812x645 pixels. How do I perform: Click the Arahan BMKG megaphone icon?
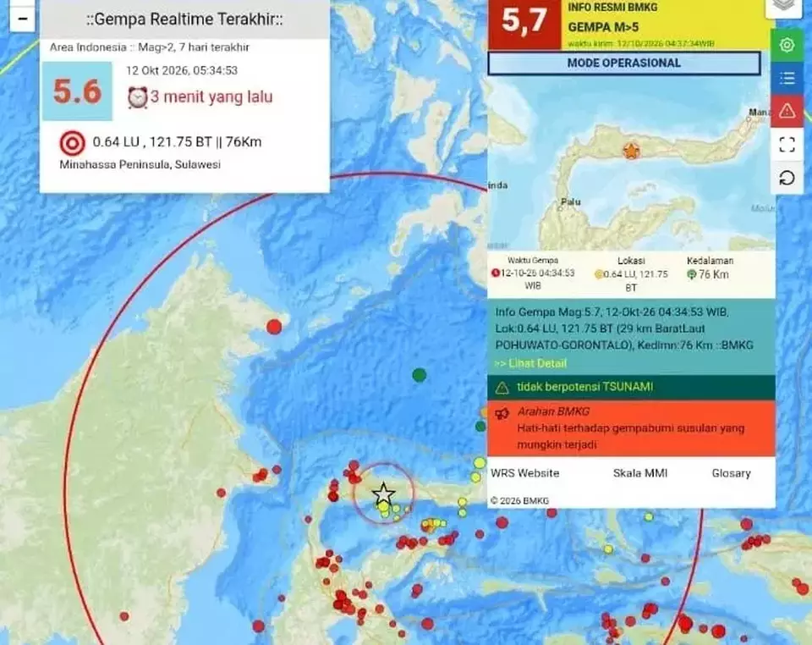tap(502, 413)
